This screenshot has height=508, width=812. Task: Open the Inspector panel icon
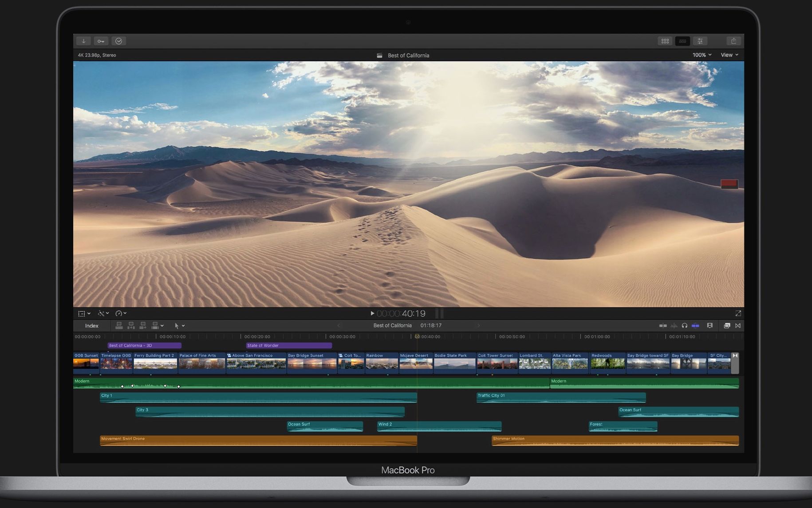click(700, 41)
